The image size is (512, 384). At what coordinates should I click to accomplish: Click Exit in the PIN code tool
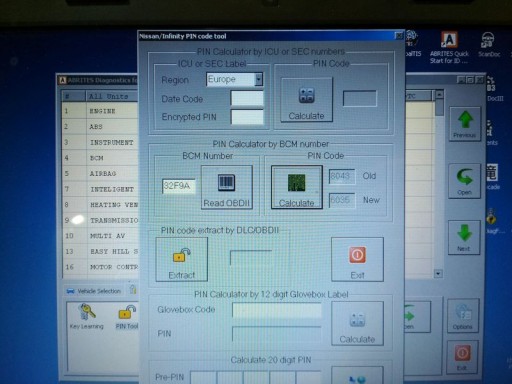point(357,259)
